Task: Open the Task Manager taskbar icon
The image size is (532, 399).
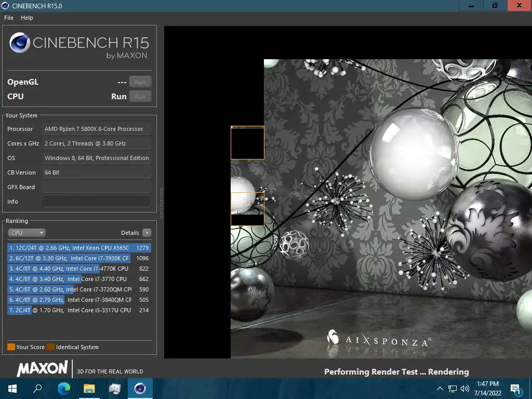Action: pyautogui.click(x=115, y=389)
